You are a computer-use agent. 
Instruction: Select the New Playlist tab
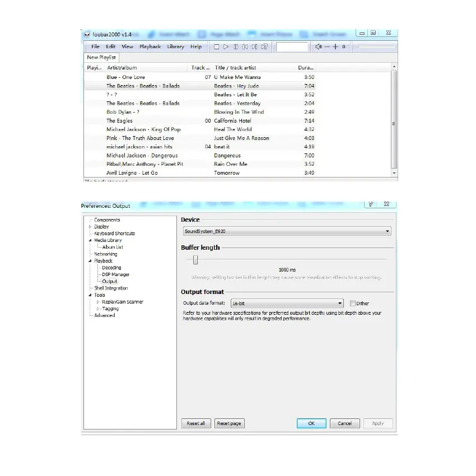coord(101,57)
